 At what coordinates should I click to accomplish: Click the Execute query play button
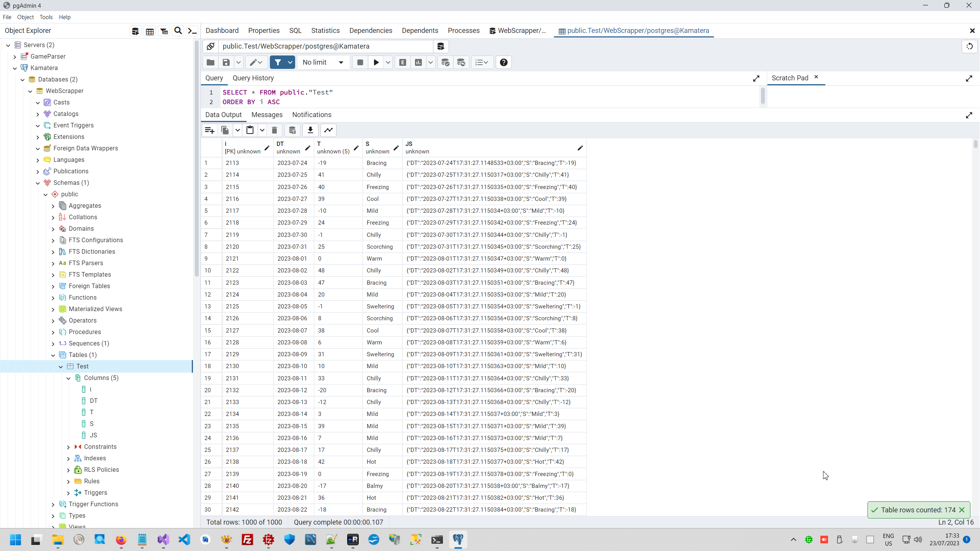coord(376,62)
